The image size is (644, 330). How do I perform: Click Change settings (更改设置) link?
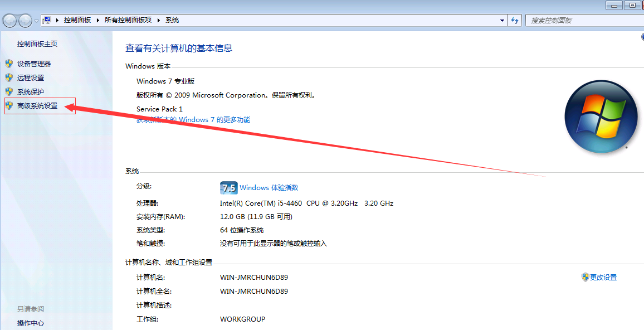(x=603, y=278)
